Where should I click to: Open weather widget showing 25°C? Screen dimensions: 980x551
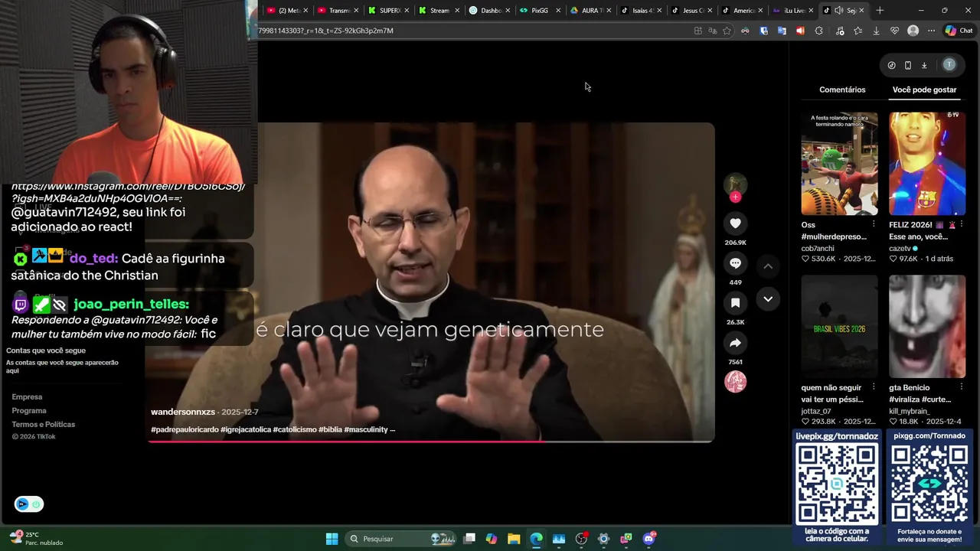(35, 539)
